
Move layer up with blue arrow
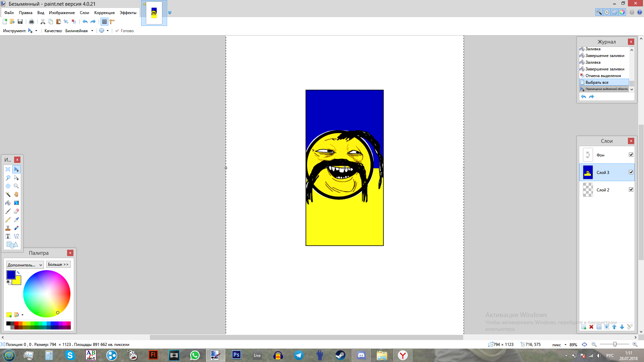pos(614,327)
